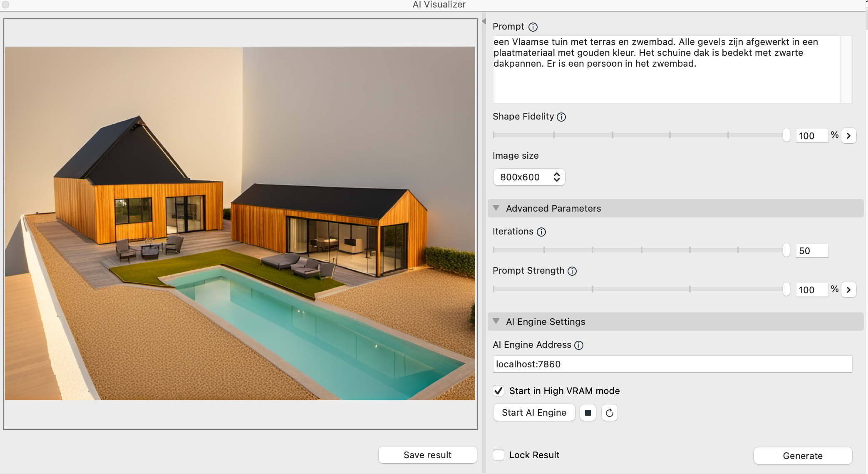Click Start AI Engine button
The height and width of the screenshot is (474, 868).
pos(534,413)
